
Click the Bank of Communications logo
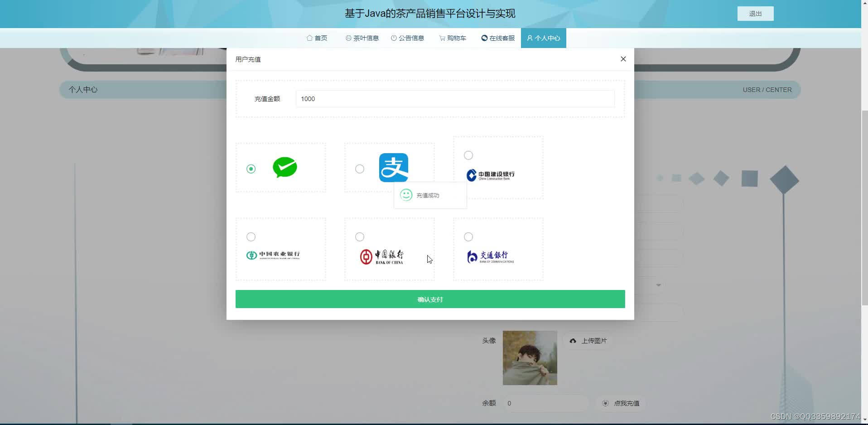tap(491, 256)
